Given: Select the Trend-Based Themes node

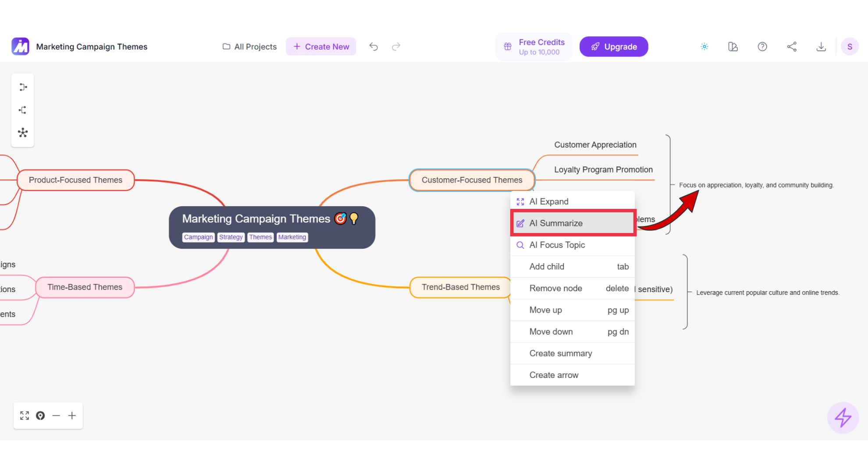Looking at the screenshot, I should coord(460,287).
